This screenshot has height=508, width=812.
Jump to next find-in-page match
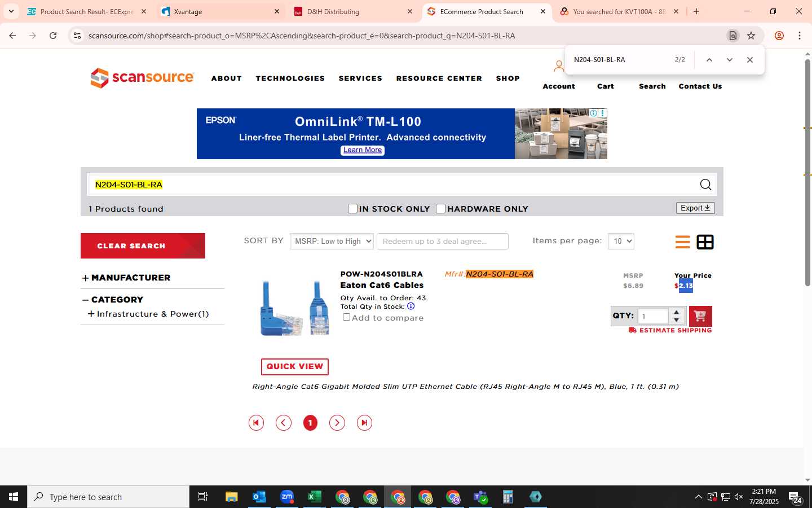(730, 60)
